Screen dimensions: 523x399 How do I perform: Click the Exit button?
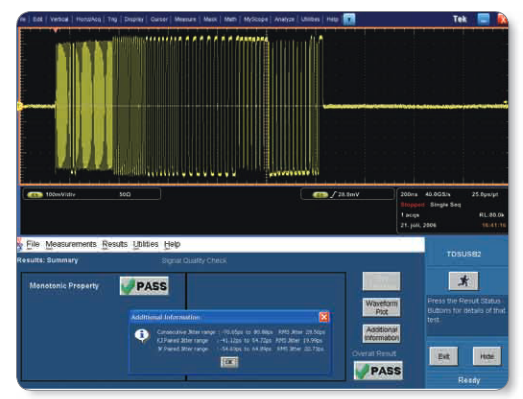coord(444,356)
